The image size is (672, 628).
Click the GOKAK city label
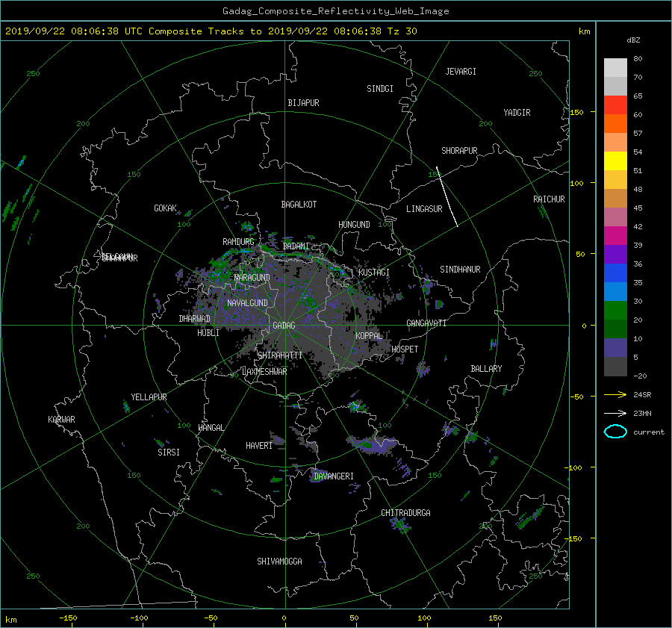tap(166, 208)
